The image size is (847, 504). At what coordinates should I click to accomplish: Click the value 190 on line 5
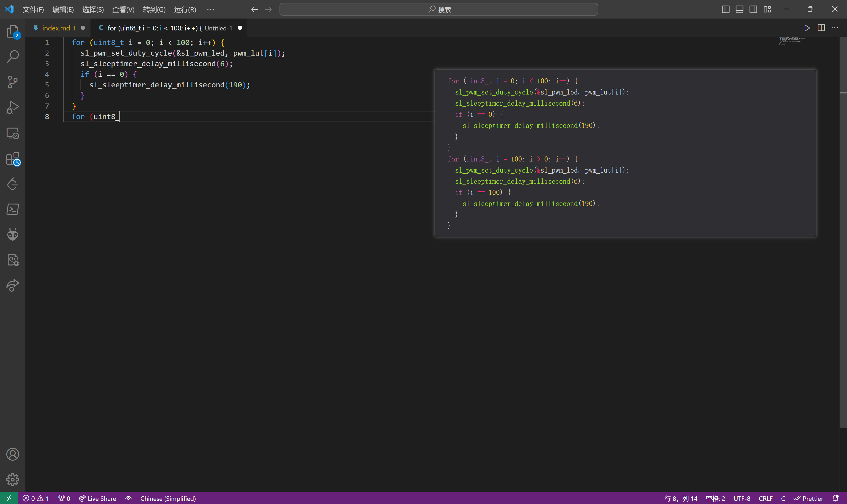pyautogui.click(x=235, y=84)
